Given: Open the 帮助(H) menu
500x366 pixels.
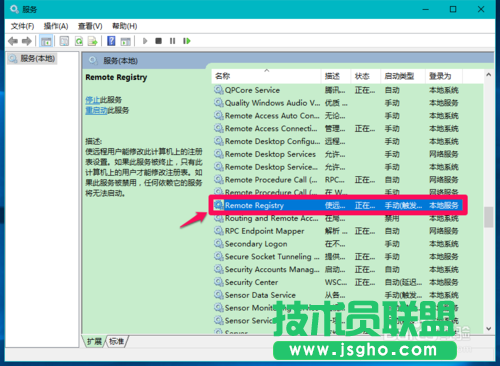Looking at the screenshot, I should pos(124,26).
